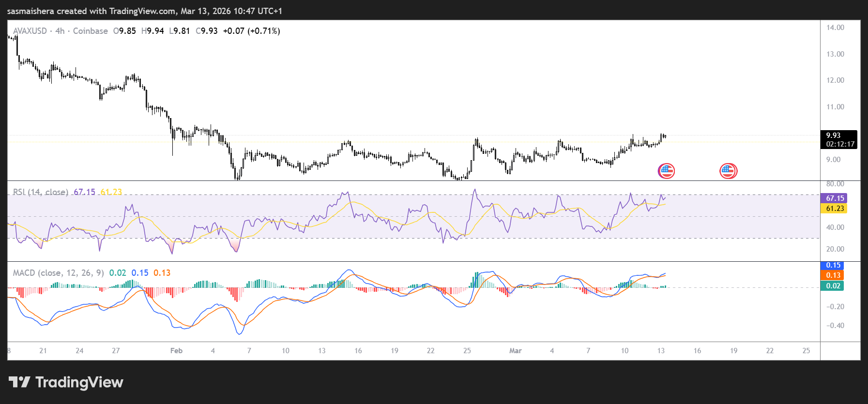
Task: Click the second US economic event flag icon
Action: [x=728, y=171]
